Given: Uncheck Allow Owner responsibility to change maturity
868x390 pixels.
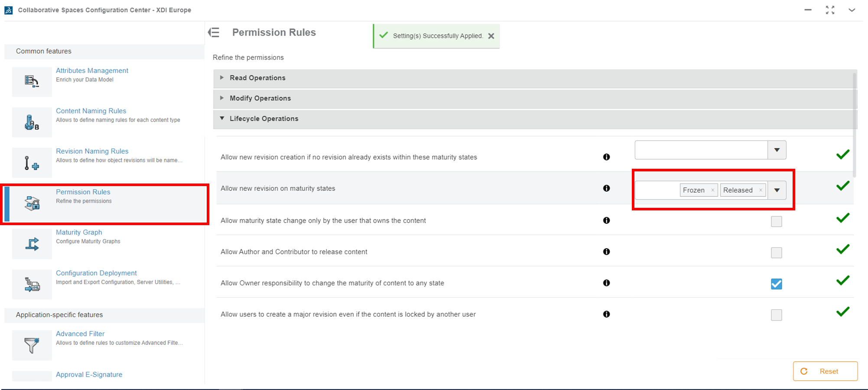Looking at the screenshot, I should 776,284.
